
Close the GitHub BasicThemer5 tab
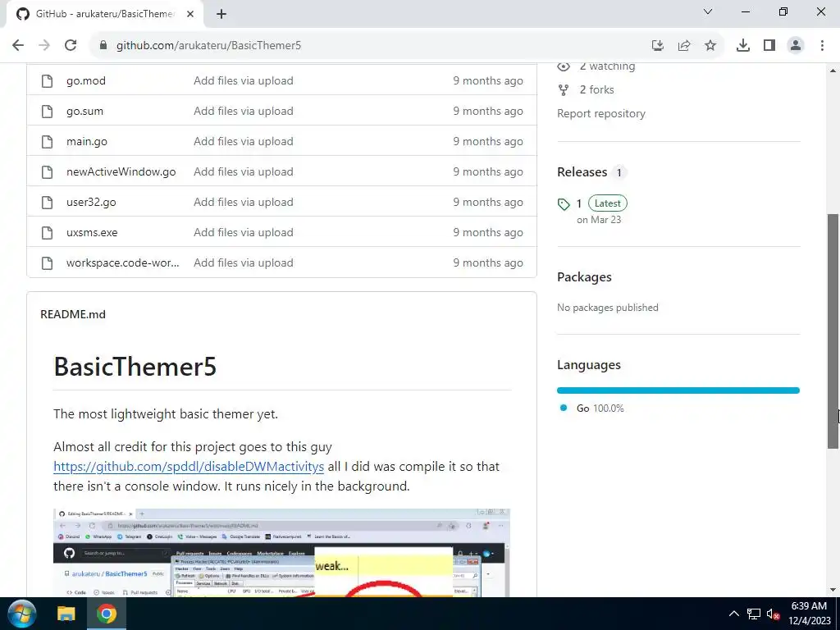190,14
